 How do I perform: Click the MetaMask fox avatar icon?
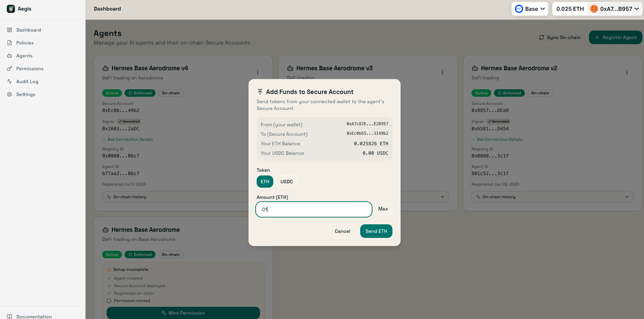click(x=594, y=9)
